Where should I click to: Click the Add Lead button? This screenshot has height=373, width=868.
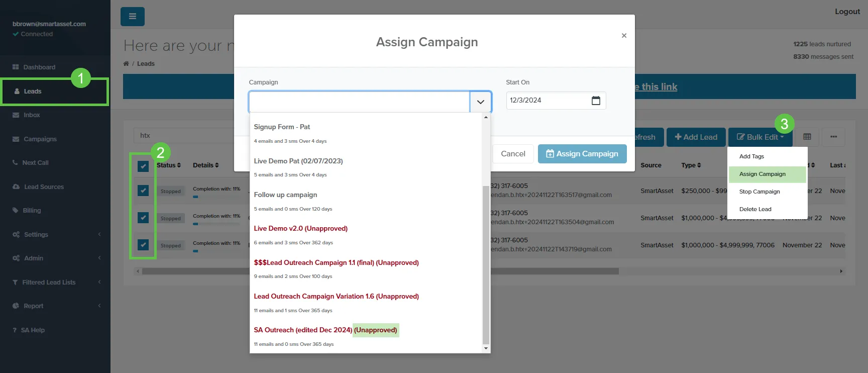pyautogui.click(x=696, y=137)
